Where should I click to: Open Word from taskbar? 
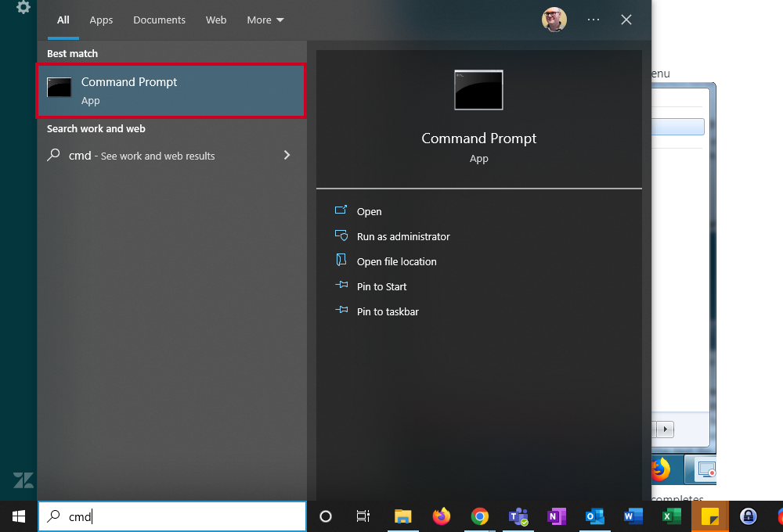(633, 516)
